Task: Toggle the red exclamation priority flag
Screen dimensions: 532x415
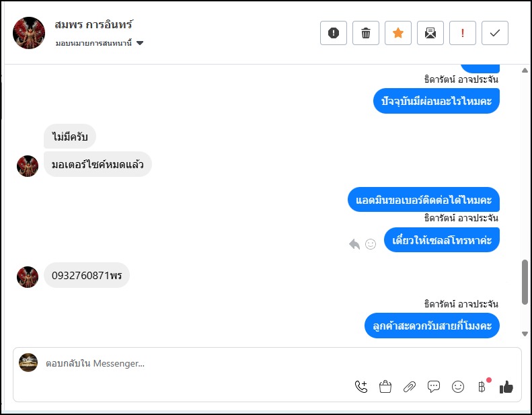Action: (463, 33)
